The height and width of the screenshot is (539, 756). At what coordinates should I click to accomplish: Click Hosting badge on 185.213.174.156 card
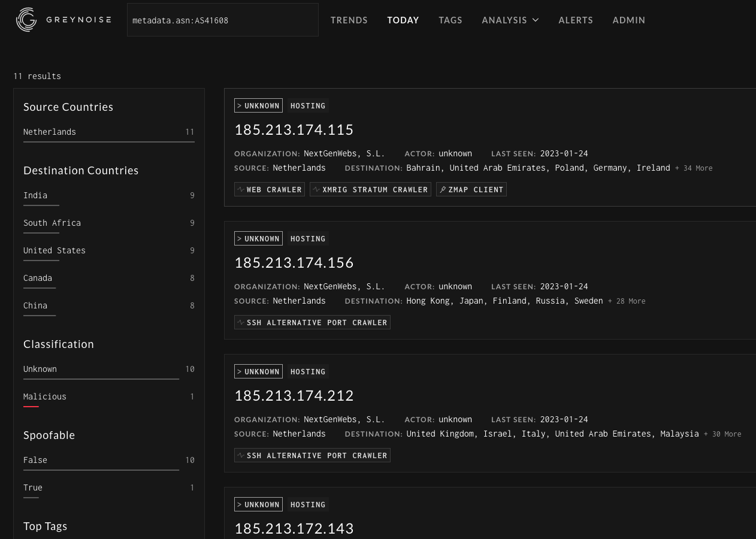click(x=308, y=238)
